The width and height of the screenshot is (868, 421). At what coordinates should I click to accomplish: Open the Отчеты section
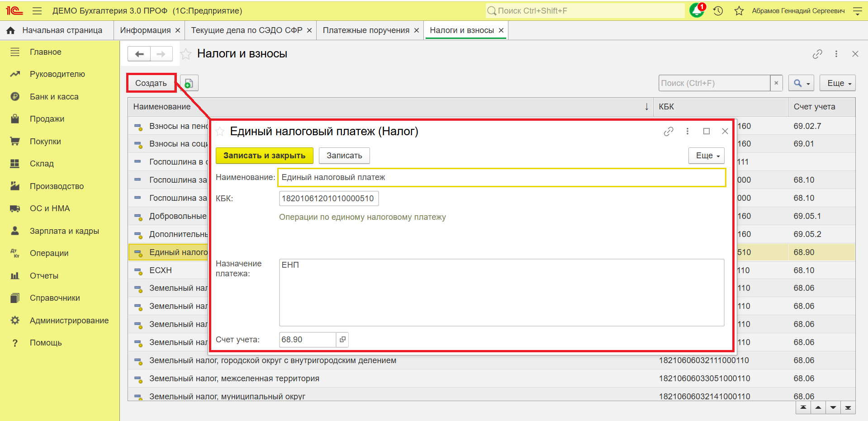tap(44, 276)
